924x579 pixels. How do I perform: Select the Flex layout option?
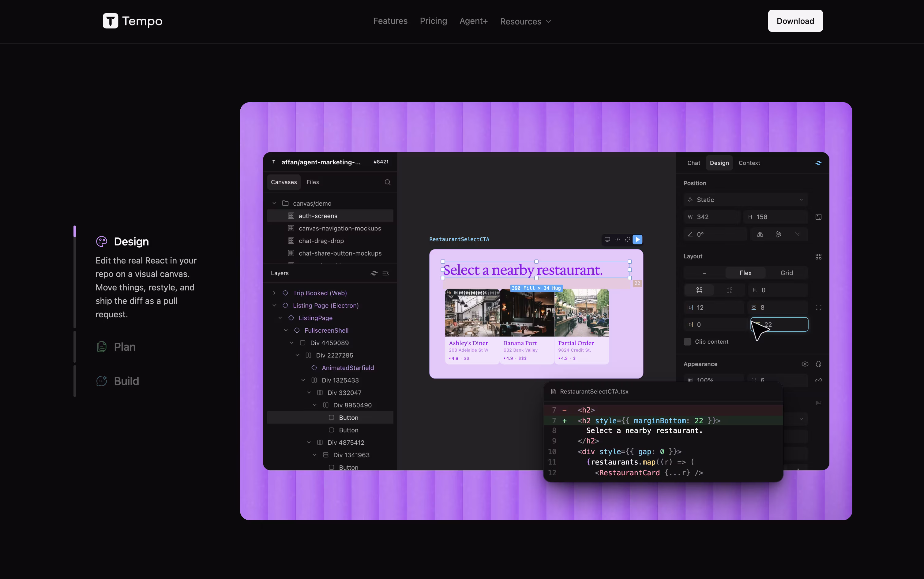[745, 273]
